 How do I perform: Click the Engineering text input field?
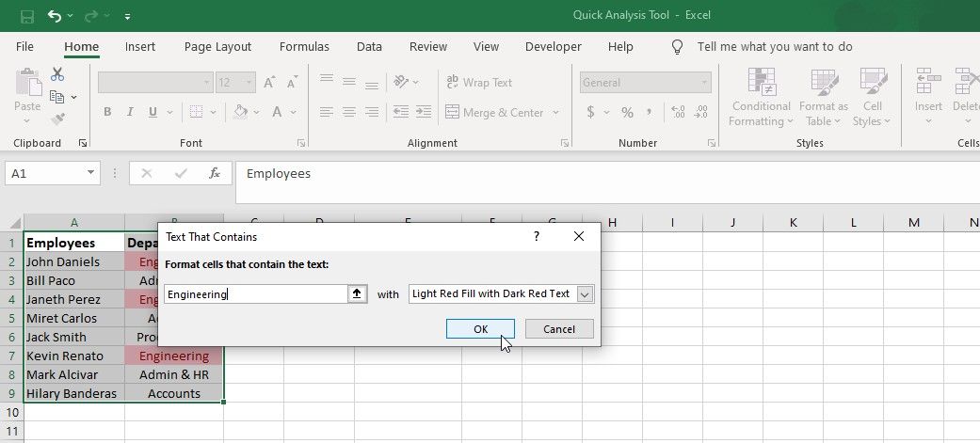click(x=254, y=294)
